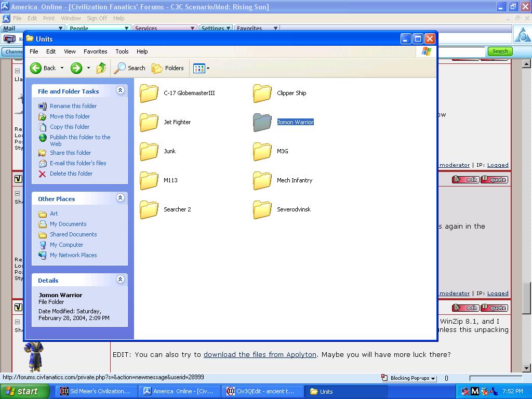
Task: Click the Copy this folder icon
Action: click(43, 127)
